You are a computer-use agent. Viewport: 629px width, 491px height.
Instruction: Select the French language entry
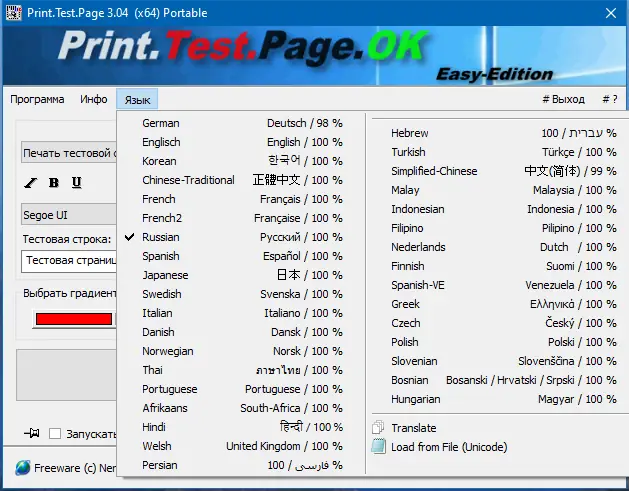(242, 199)
